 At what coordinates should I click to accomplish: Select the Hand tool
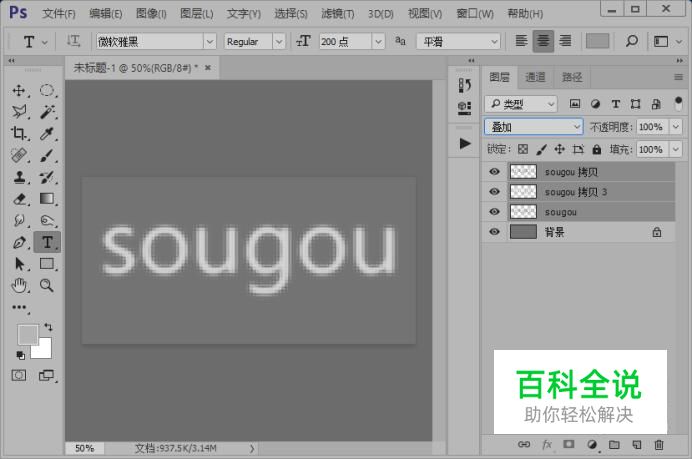click(x=19, y=286)
